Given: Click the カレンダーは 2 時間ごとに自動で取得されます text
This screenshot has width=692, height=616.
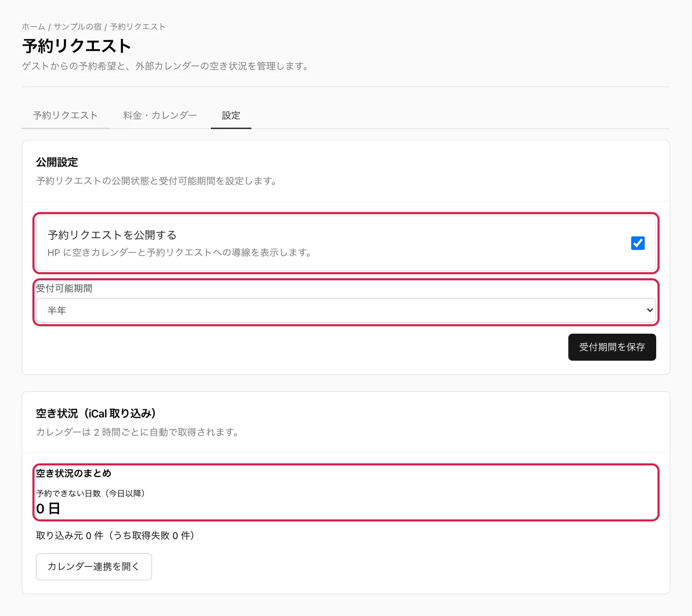Looking at the screenshot, I should pos(138,432).
